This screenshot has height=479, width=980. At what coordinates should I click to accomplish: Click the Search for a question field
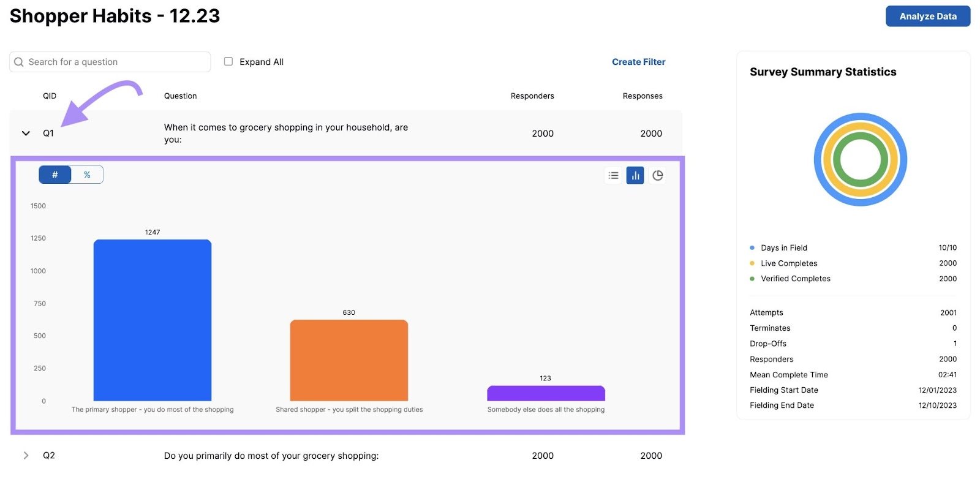116,62
